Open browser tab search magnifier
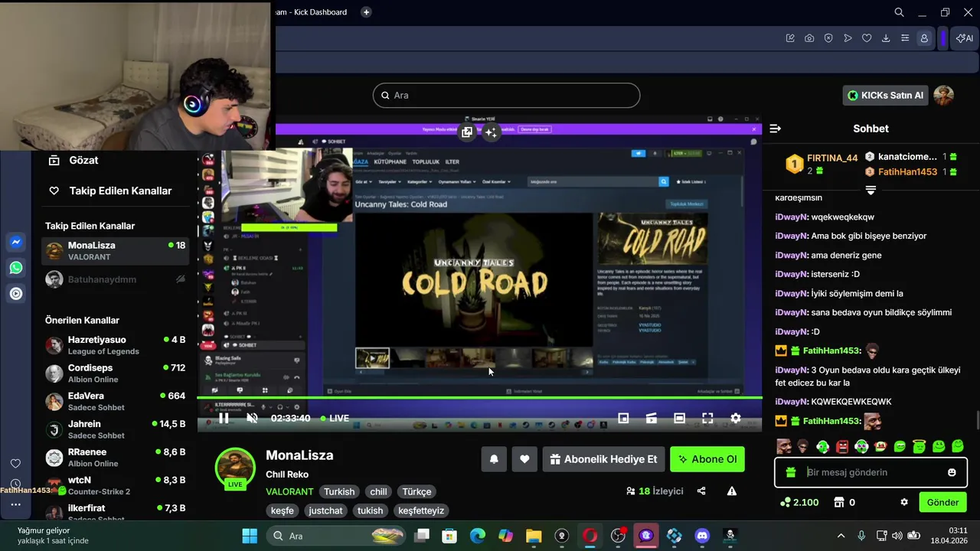This screenshot has width=980, height=551. tap(900, 12)
